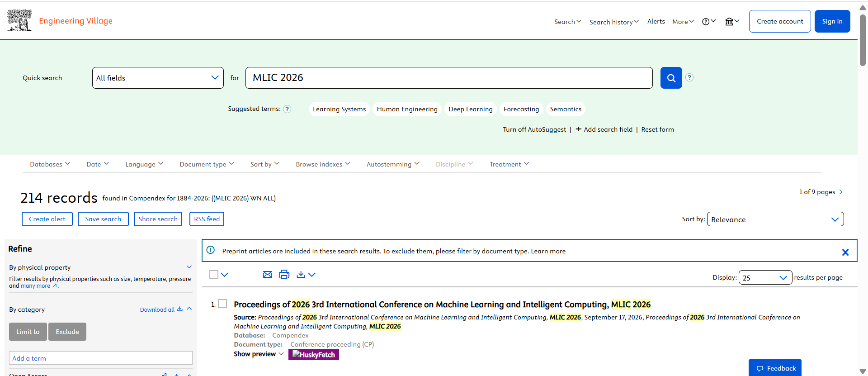
Task: Open the header help question-mark menu
Action: pos(708,22)
